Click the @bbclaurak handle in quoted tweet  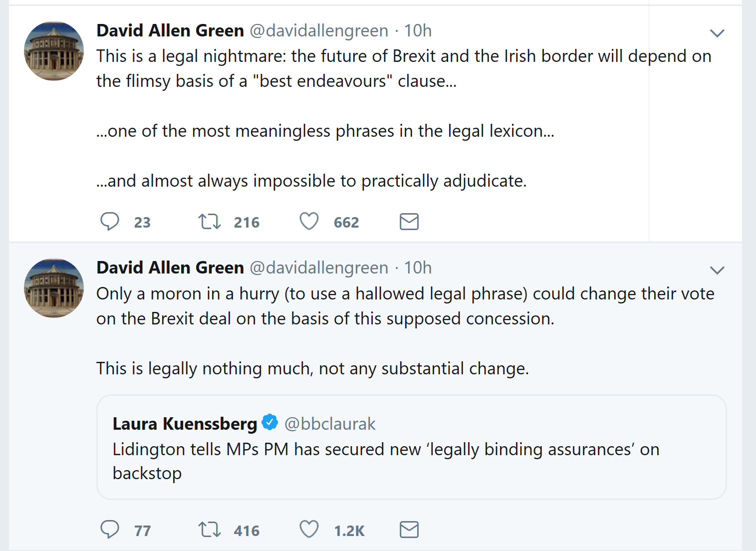tap(330, 424)
